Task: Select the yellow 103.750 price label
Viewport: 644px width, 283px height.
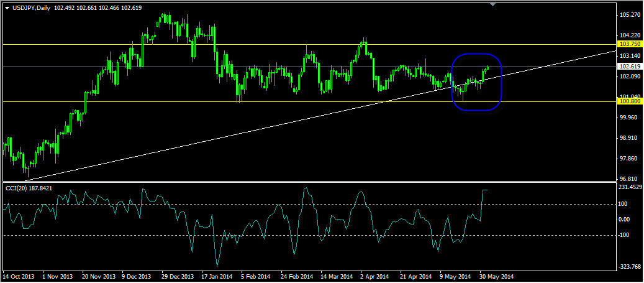Action: [x=629, y=44]
